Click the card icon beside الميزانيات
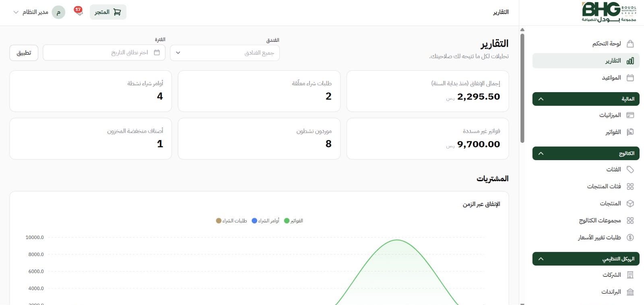644x305 pixels. [x=630, y=115]
